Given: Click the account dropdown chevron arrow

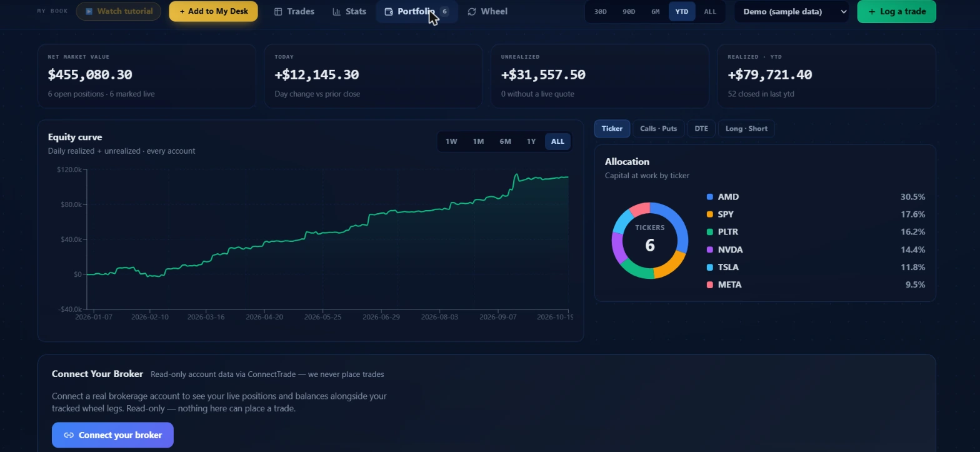Looking at the screenshot, I should (x=844, y=12).
